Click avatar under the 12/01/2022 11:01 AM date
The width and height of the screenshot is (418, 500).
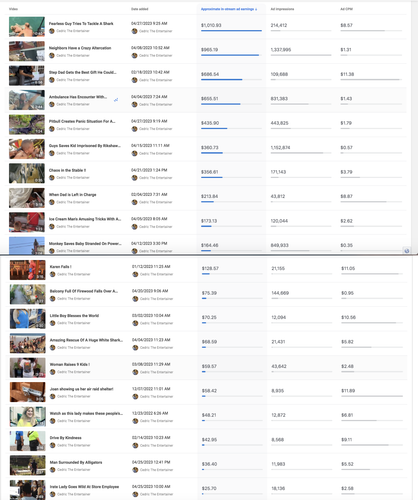pyautogui.click(x=135, y=396)
